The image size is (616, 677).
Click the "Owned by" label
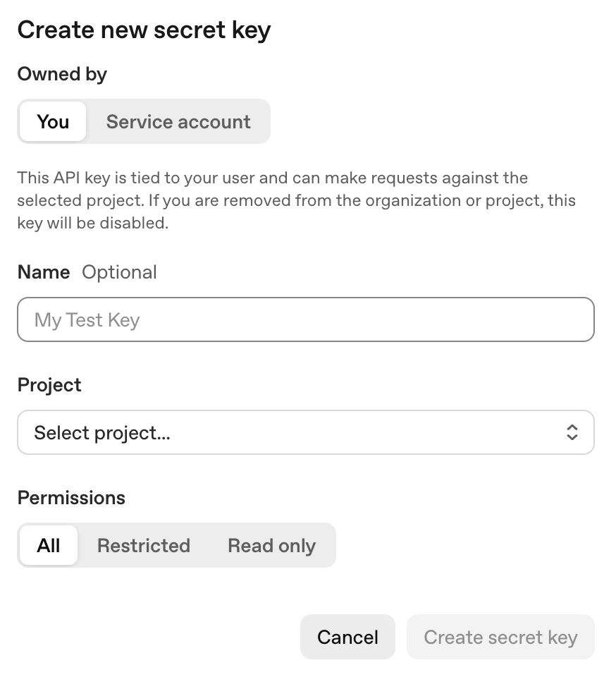point(62,74)
